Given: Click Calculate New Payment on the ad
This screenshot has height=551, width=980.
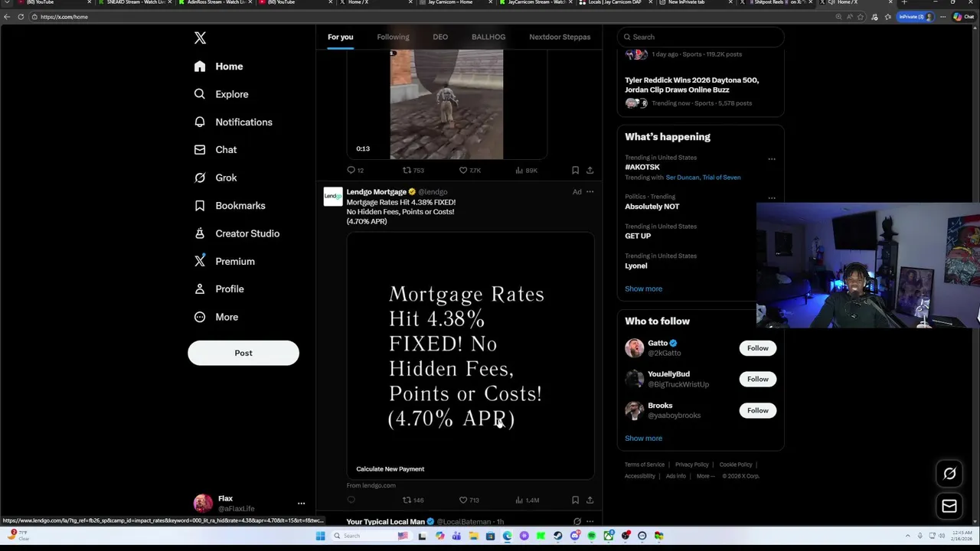Looking at the screenshot, I should click(x=390, y=469).
